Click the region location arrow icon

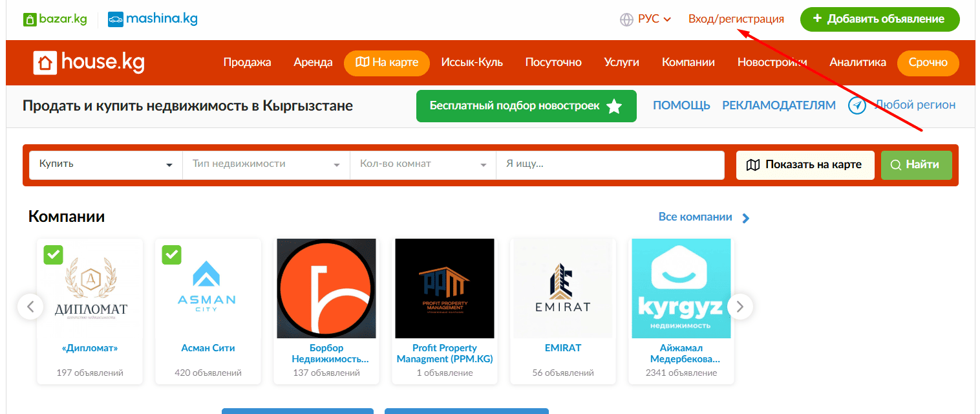pyautogui.click(x=857, y=105)
